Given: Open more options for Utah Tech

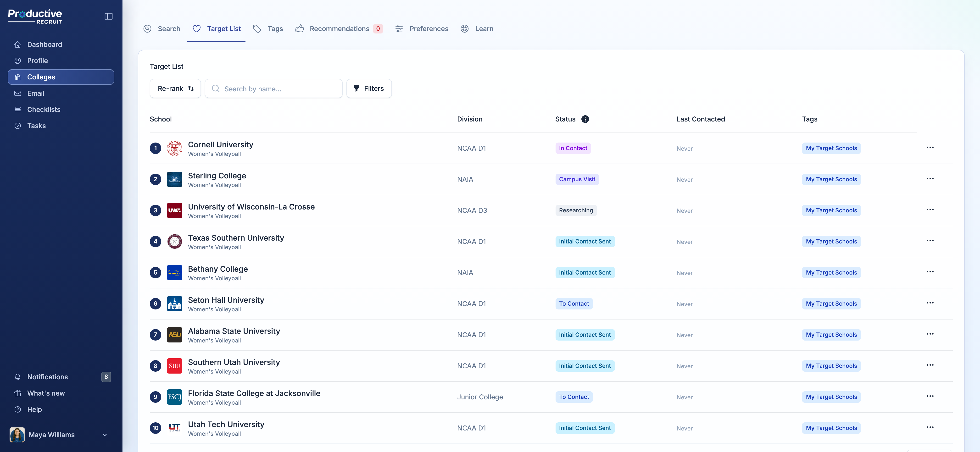Looking at the screenshot, I should (x=930, y=427).
